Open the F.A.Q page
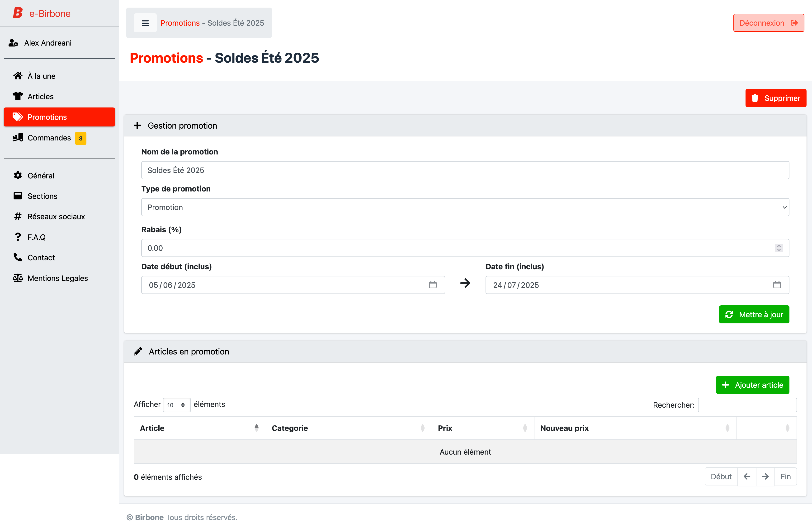 tap(59, 237)
